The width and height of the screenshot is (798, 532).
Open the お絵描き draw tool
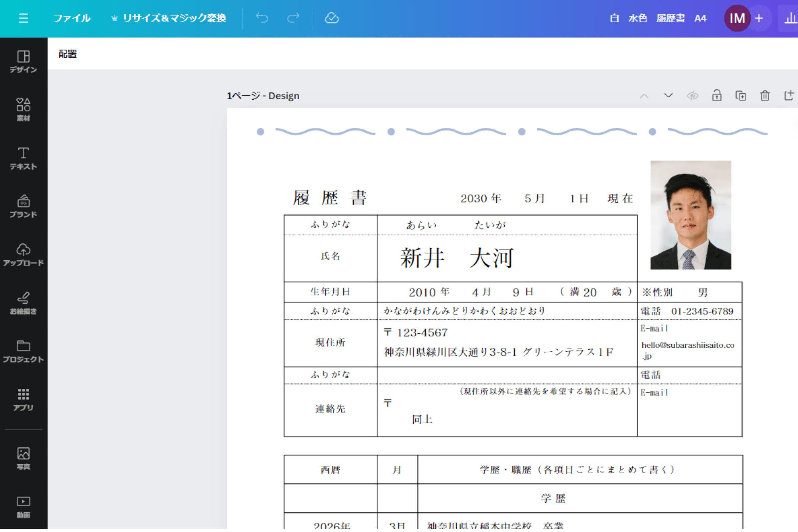coord(23,303)
